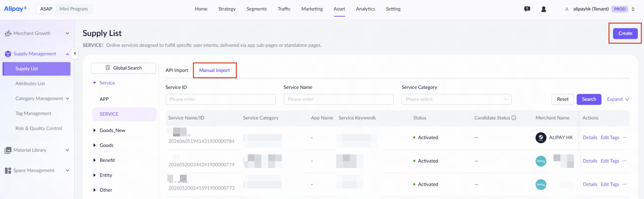Click the Create button
This screenshot has height=199, width=644.
click(x=625, y=33)
